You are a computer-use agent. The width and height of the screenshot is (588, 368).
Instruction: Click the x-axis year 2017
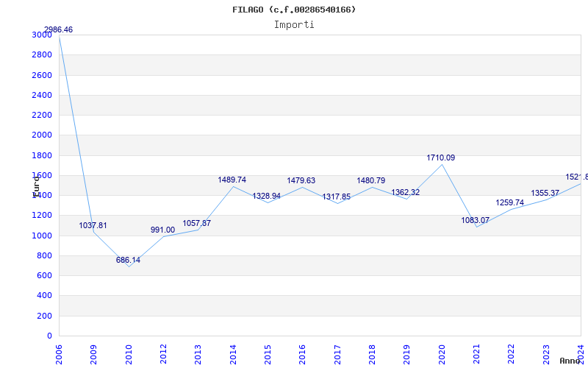tap(337, 355)
